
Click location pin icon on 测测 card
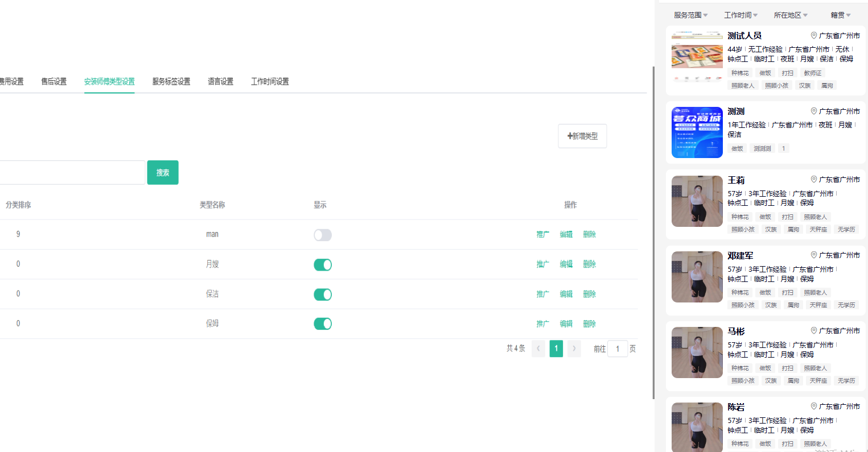coord(814,111)
